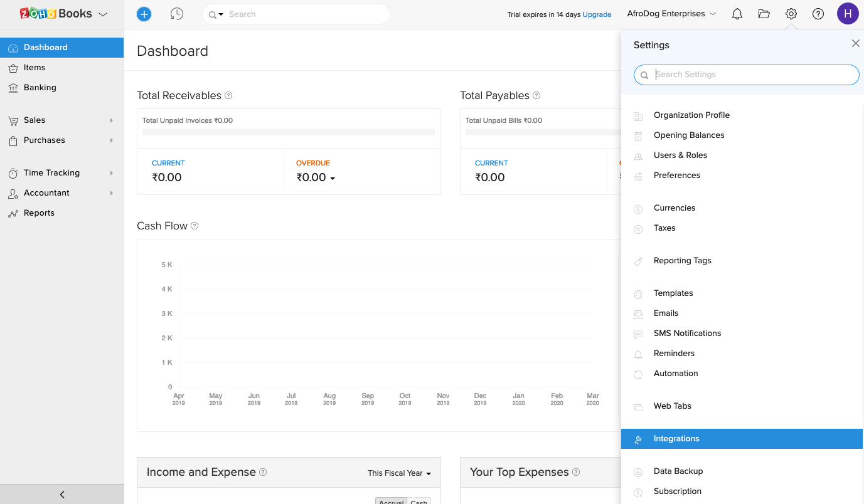Click the Preferences sliders icon
The width and height of the screenshot is (864, 504).
pos(638,176)
